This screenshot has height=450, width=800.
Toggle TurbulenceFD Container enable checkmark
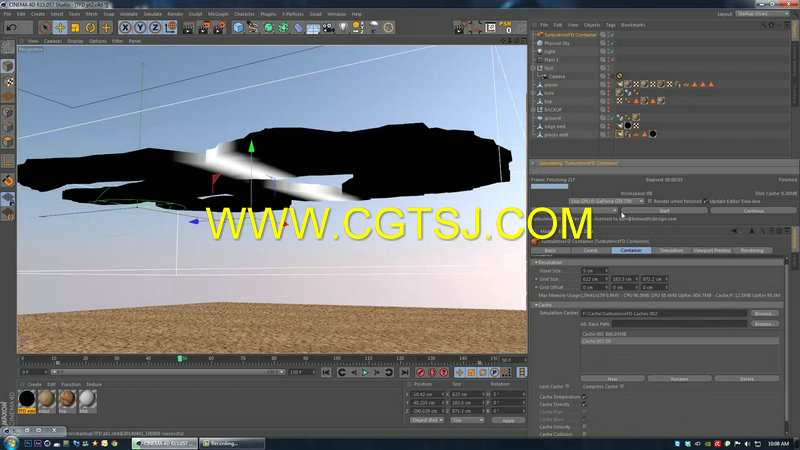[611, 35]
